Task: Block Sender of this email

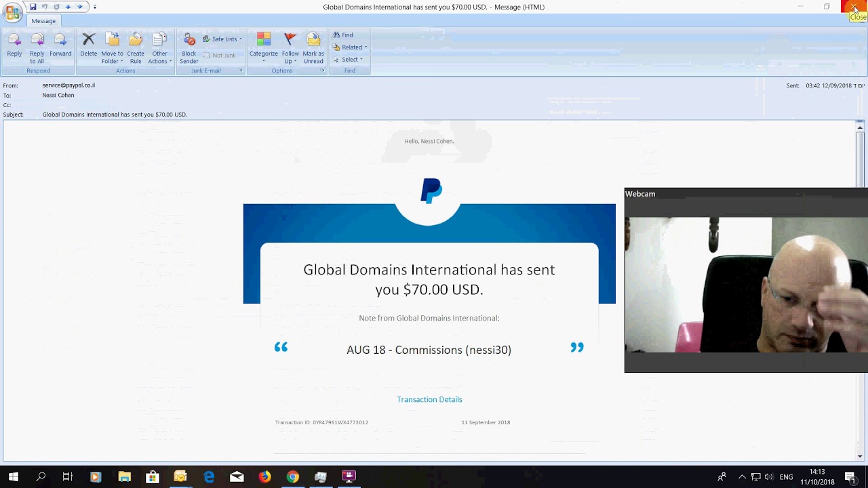Action: click(x=189, y=47)
